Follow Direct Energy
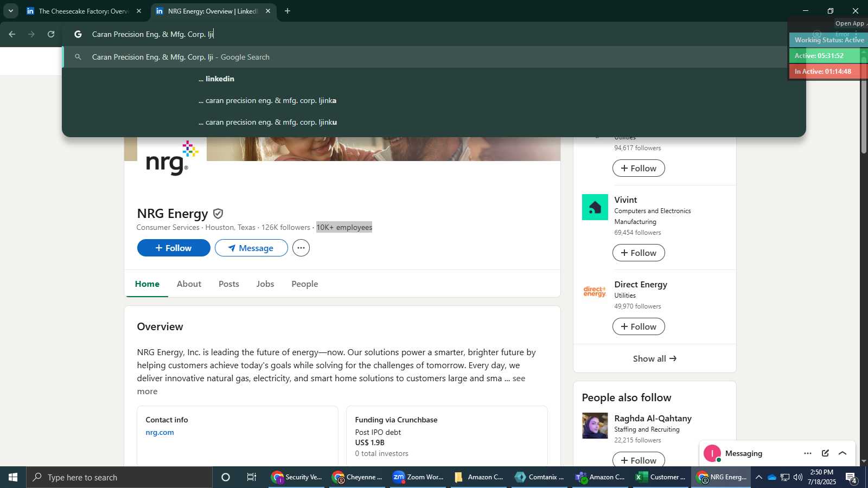 point(639,326)
